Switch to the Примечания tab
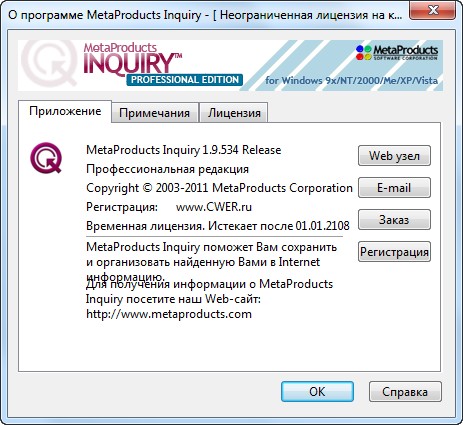This screenshot has width=463, height=425. [155, 113]
